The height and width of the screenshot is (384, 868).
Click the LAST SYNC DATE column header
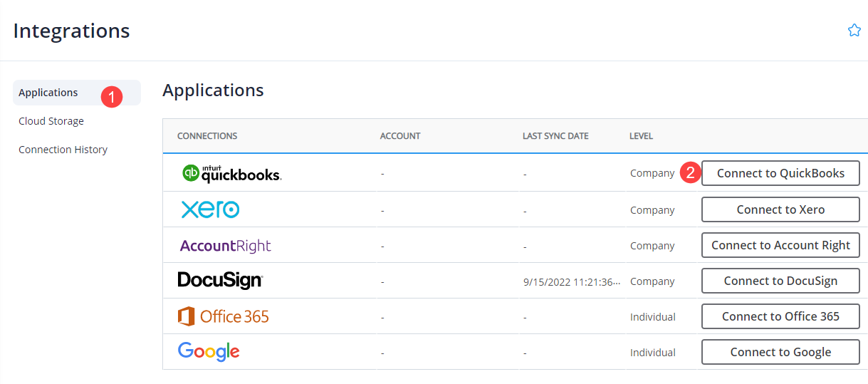point(555,136)
